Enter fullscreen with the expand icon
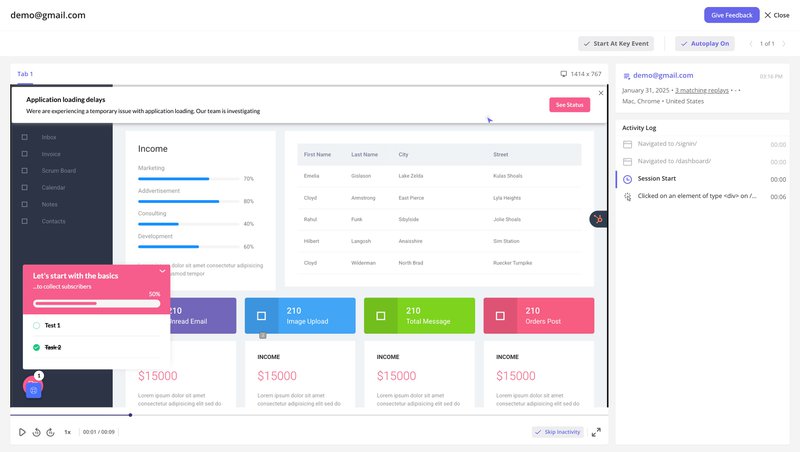Viewport: 800px width, 452px height. click(596, 432)
